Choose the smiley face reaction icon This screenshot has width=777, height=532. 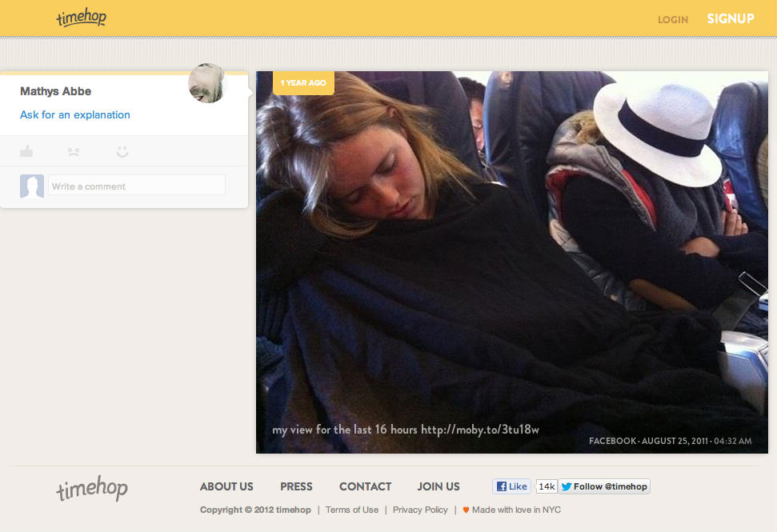(122, 151)
